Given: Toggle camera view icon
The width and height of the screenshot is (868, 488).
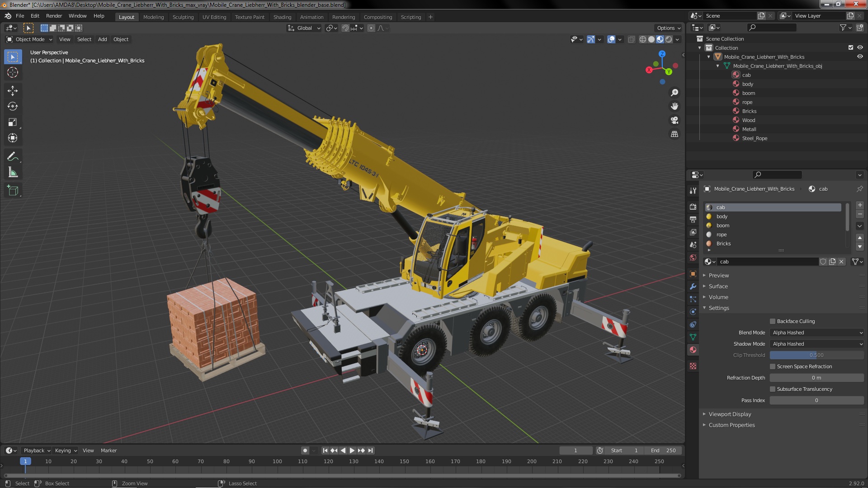Looking at the screenshot, I should [675, 120].
